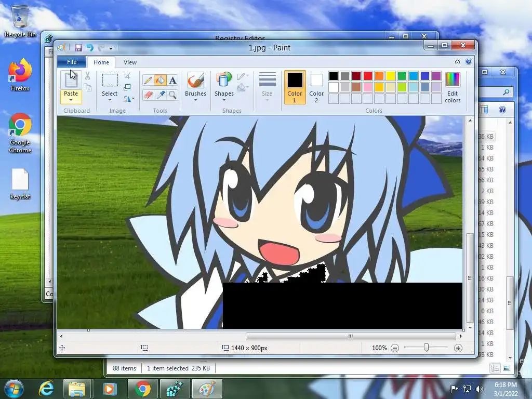Image resolution: width=532 pixels, height=399 pixels.
Task: Click the zoom level slider handle
Action: click(x=426, y=348)
